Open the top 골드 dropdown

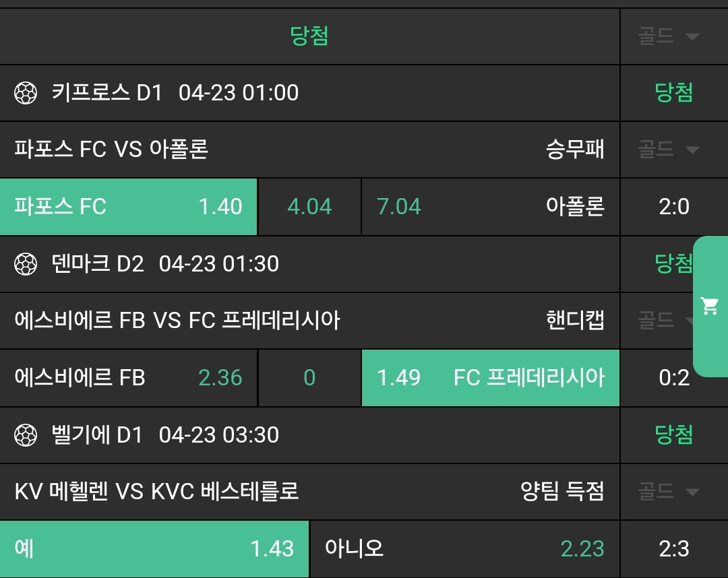click(669, 36)
